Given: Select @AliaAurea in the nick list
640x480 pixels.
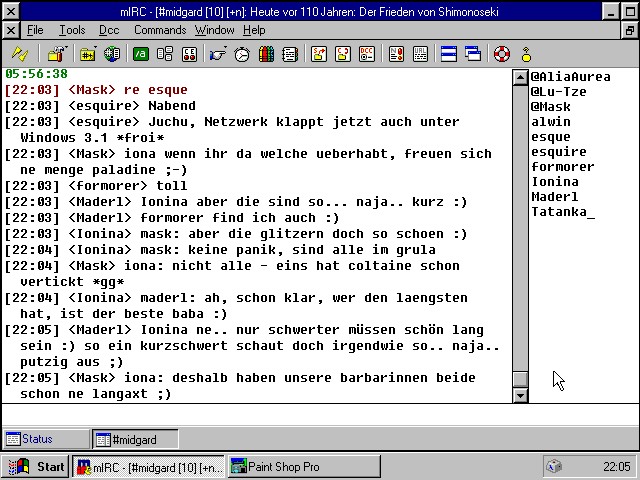Looking at the screenshot, I should coord(570,77).
